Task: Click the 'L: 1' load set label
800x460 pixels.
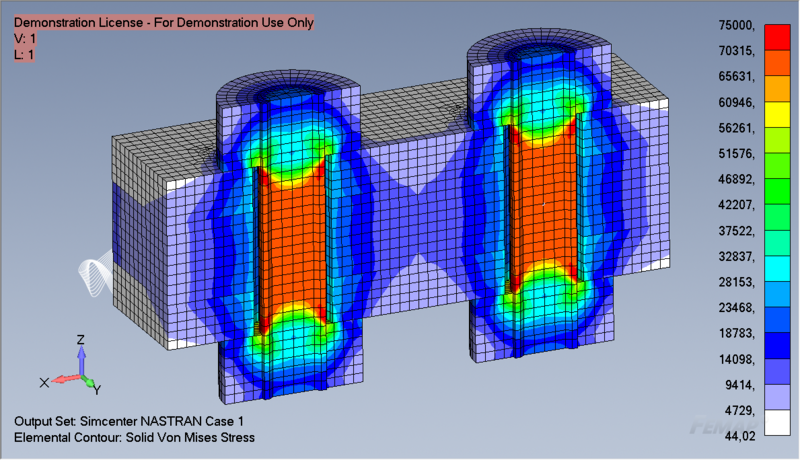Action: pos(24,55)
